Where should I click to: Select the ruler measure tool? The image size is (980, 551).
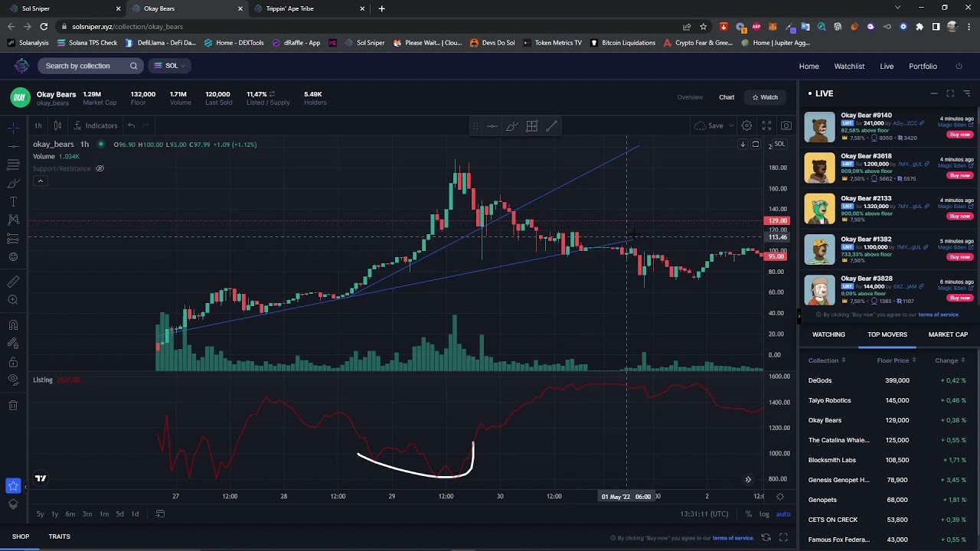(13, 282)
